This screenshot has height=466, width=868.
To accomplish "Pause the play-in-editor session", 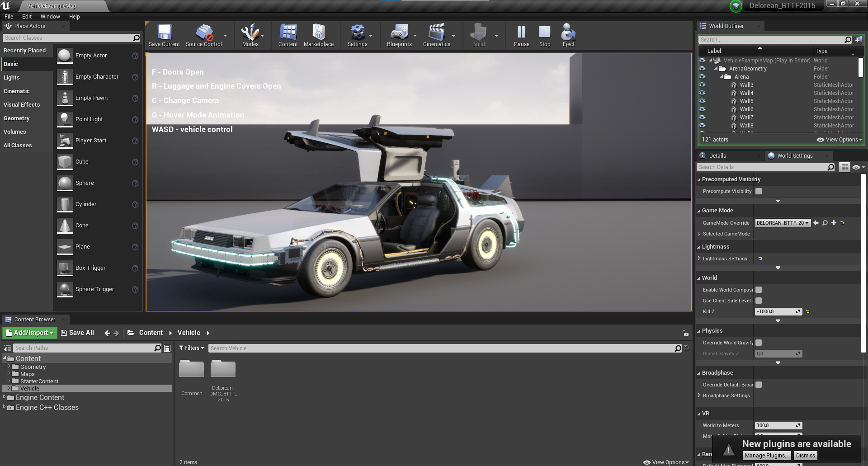I will coord(521,35).
